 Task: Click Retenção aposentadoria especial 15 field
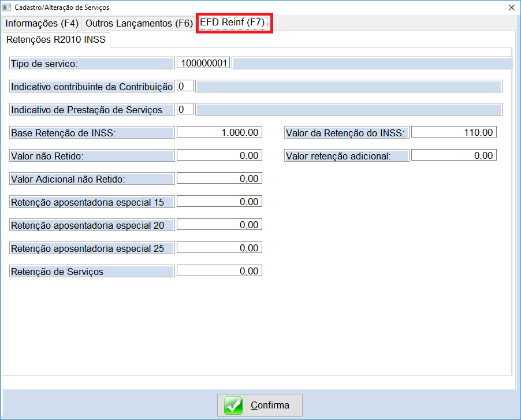219,202
